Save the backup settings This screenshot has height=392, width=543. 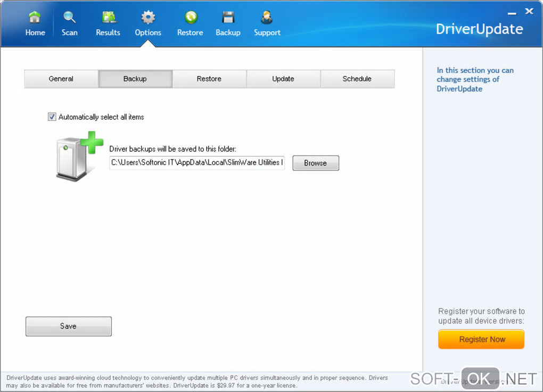coord(69,326)
